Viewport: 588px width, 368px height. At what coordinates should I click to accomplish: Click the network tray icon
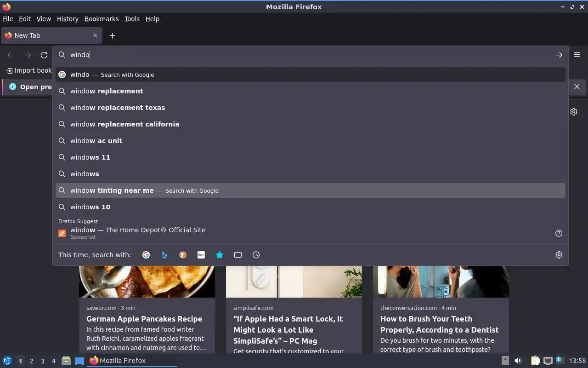(x=548, y=361)
